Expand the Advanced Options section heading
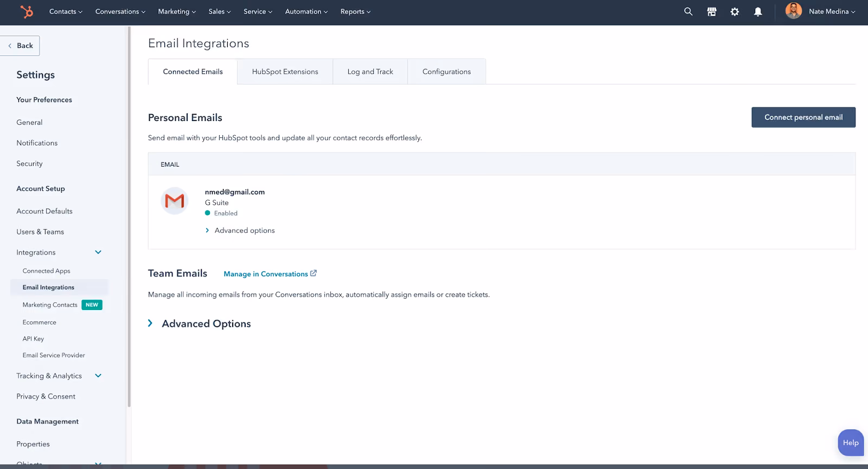Image resolution: width=868 pixels, height=469 pixels. [x=200, y=324]
